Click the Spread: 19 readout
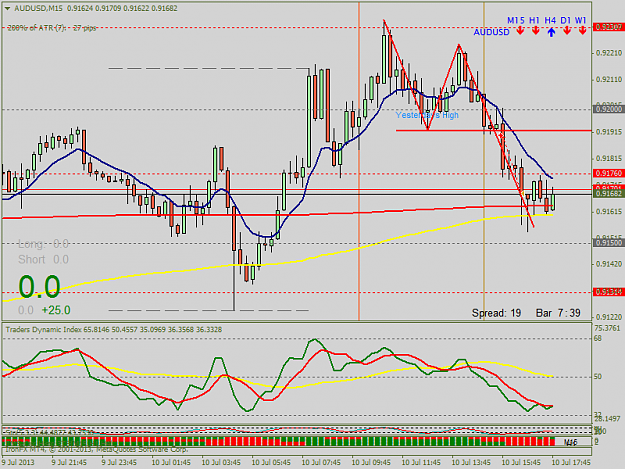 (496, 313)
